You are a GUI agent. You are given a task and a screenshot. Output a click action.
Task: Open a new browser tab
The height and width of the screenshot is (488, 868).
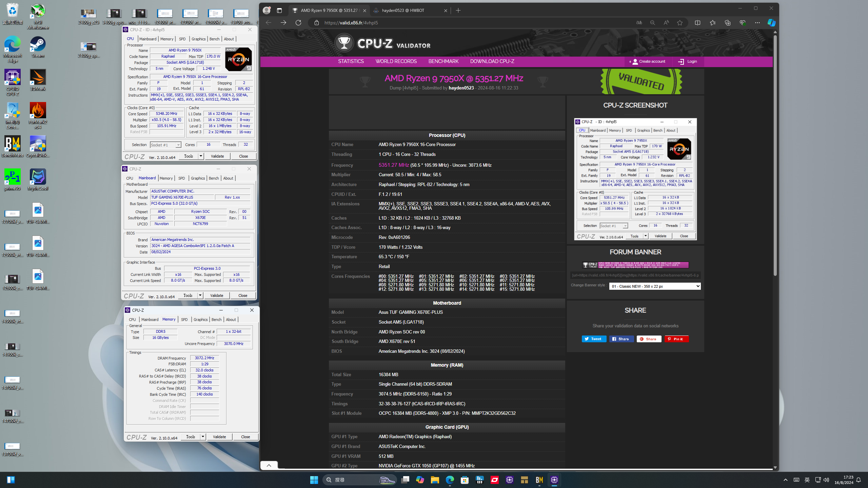point(458,11)
